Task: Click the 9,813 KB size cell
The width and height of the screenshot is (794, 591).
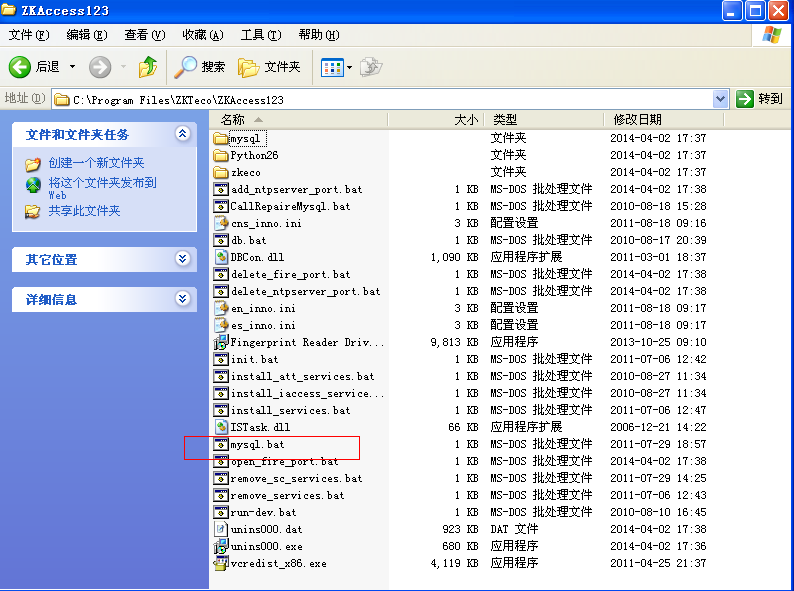Action: pos(454,342)
